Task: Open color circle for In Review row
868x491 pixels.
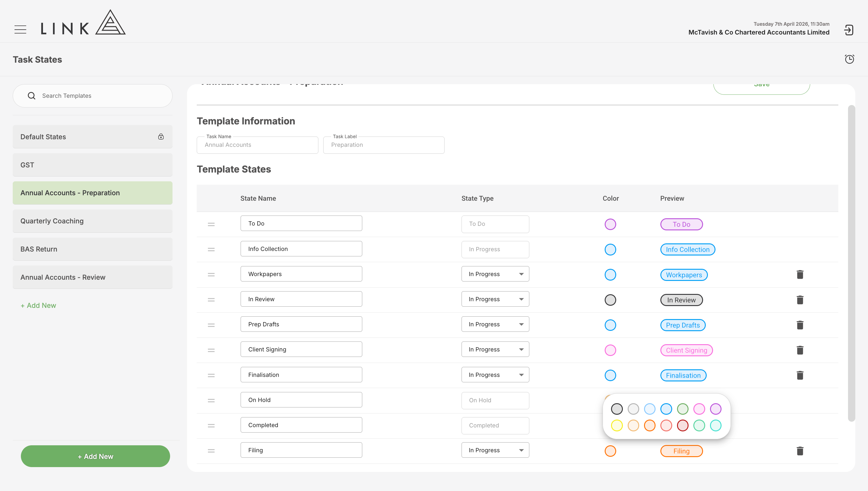Action: coord(610,300)
